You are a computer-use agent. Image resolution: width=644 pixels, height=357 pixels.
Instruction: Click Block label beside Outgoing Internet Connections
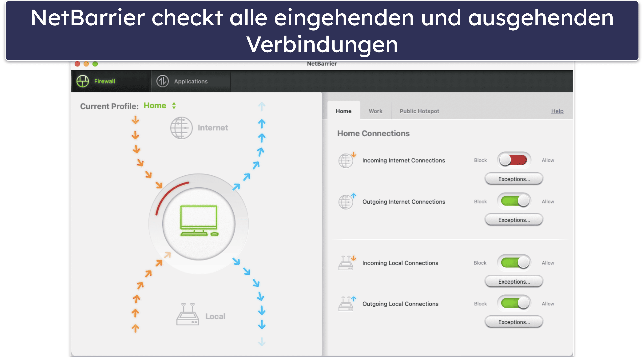[480, 201]
